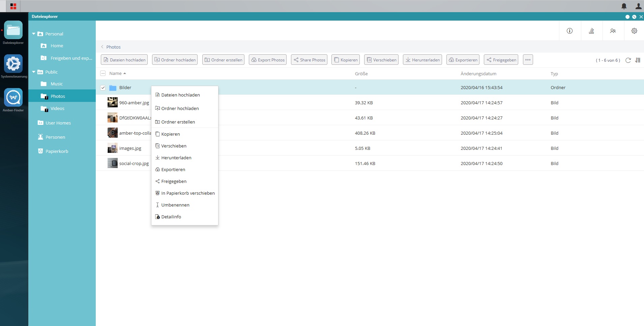Open the info panel icon
The width and height of the screenshot is (644, 326).
tap(569, 31)
